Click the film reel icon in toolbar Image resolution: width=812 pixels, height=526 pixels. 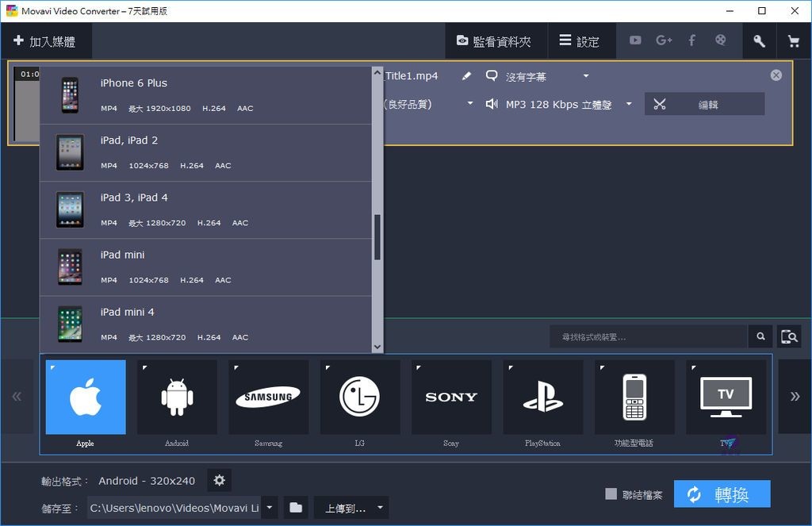coord(720,40)
